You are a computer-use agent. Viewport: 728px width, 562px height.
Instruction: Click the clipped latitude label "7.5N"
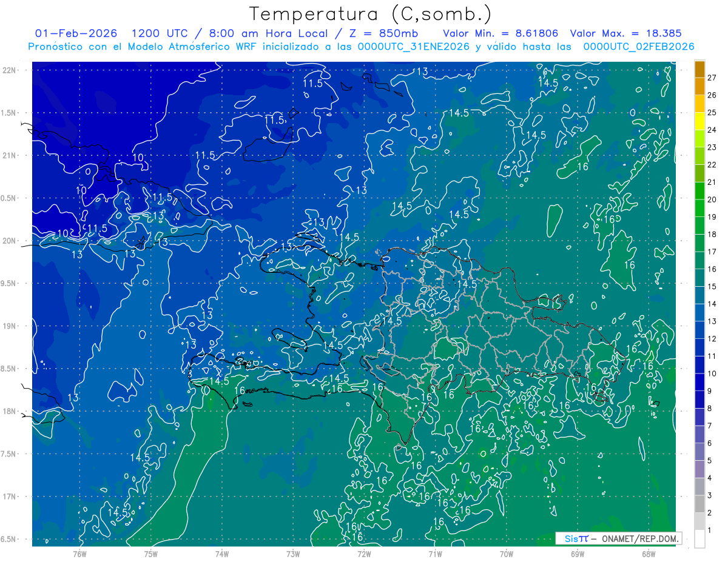pyautogui.click(x=8, y=454)
